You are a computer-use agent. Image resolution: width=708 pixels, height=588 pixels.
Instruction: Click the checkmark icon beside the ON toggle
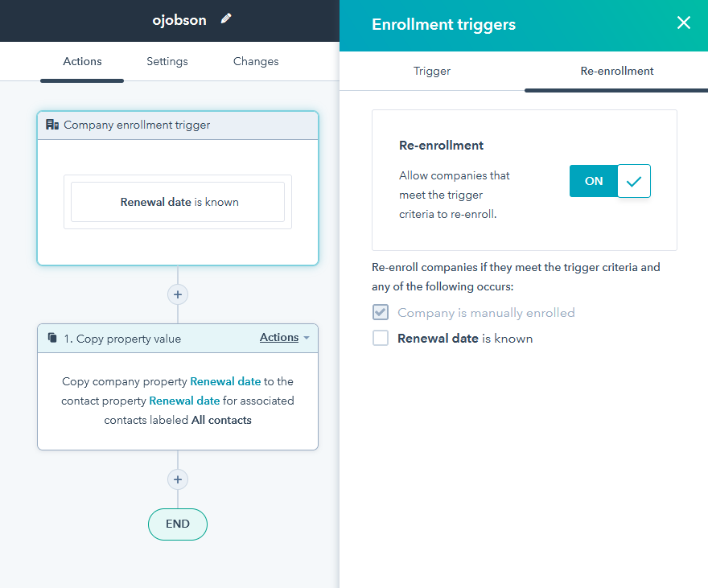pyautogui.click(x=633, y=181)
